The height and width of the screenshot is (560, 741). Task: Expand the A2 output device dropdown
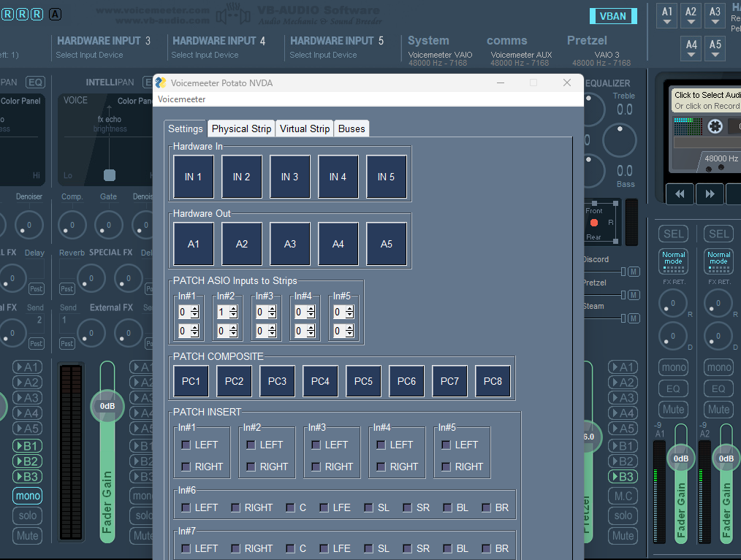[x=691, y=16]
